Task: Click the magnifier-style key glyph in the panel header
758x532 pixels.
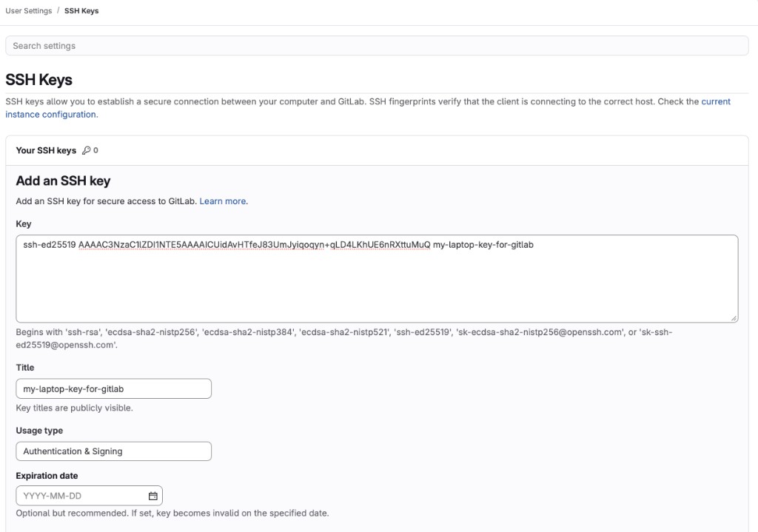Action: 85,150
